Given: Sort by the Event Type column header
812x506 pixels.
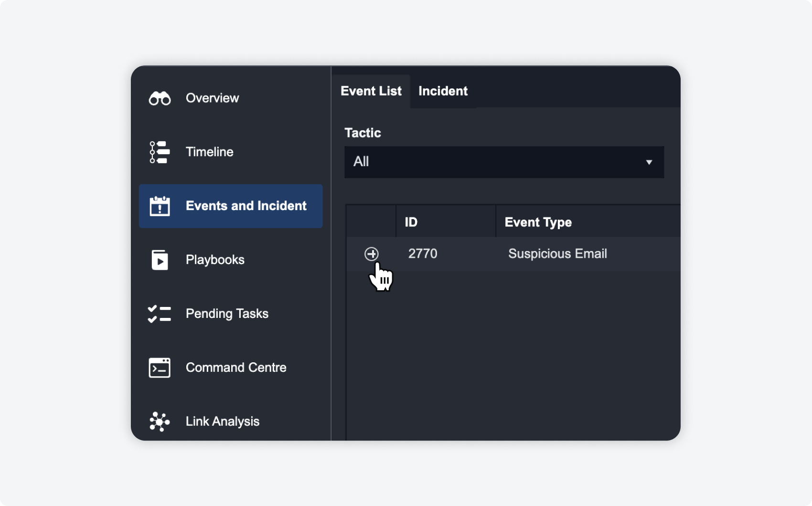Looking at the screenshot, I should coord(538,222).
